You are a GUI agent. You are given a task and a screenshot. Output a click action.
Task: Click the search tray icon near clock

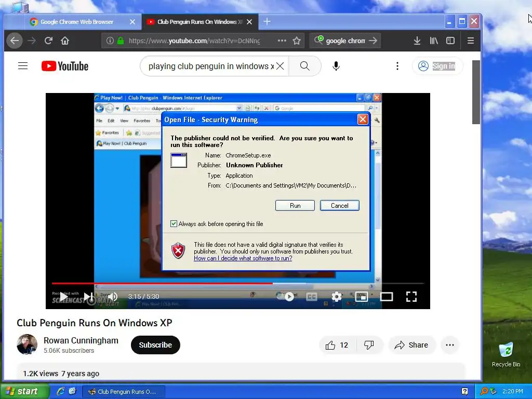coord(484,392)
